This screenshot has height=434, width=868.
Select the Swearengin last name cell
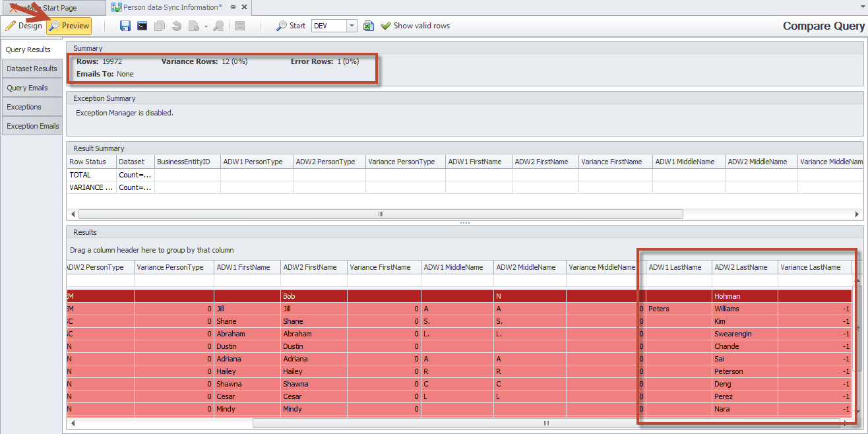(745, 334)
